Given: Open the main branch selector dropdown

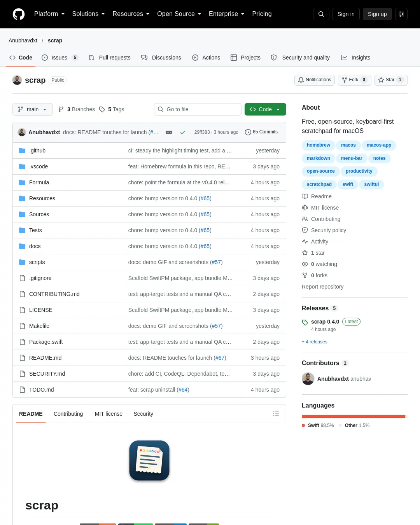Looking at the screenshot, I should tap(32, 109).
